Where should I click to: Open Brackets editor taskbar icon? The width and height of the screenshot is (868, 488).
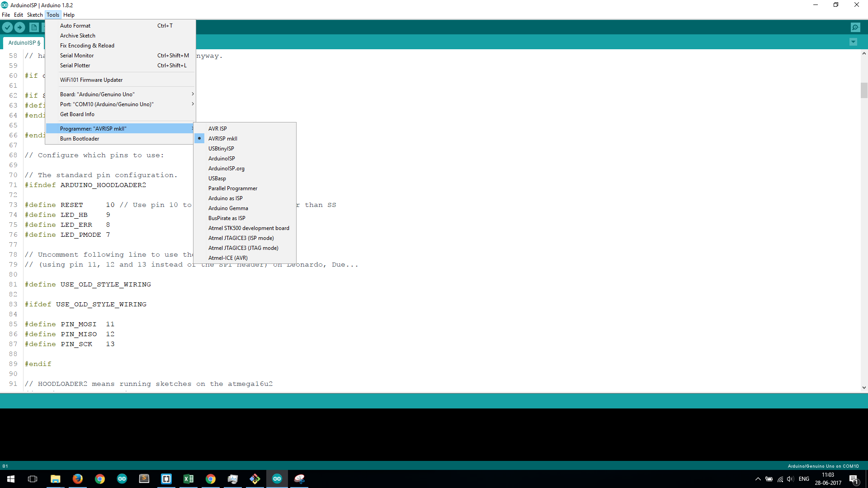pos(166,479)
